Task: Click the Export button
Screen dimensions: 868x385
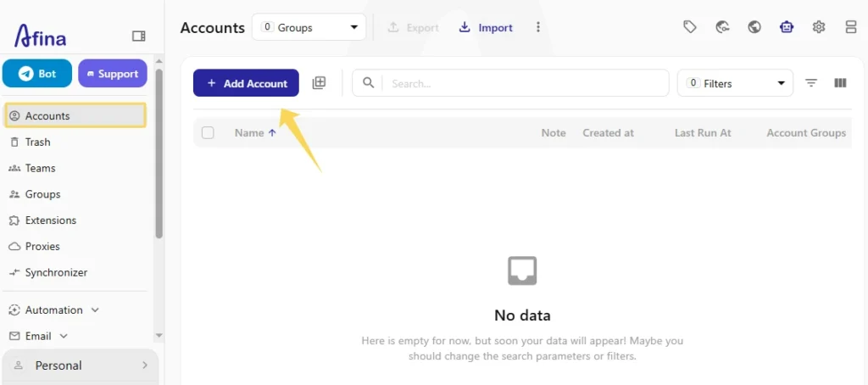Action: click(x=413, y=27)
